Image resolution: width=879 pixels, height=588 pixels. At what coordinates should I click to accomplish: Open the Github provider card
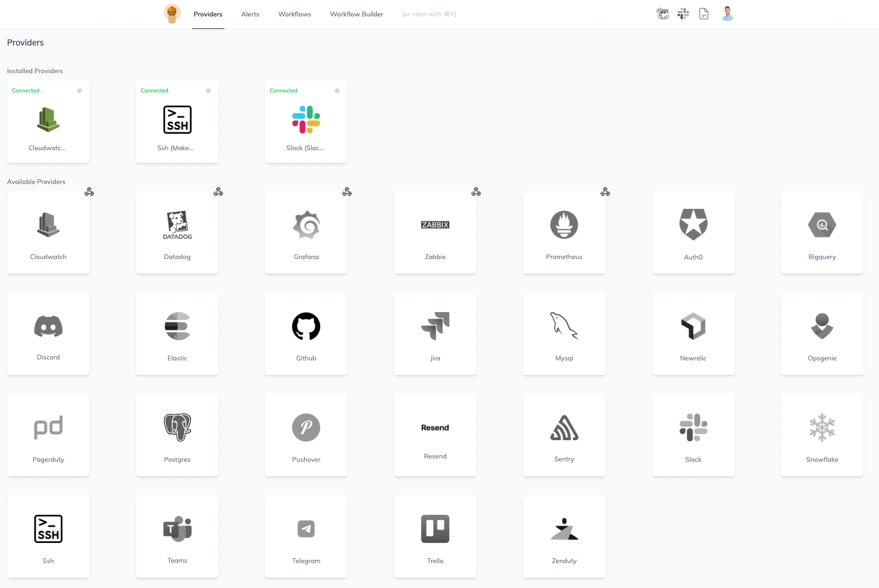tap(306, 334)
